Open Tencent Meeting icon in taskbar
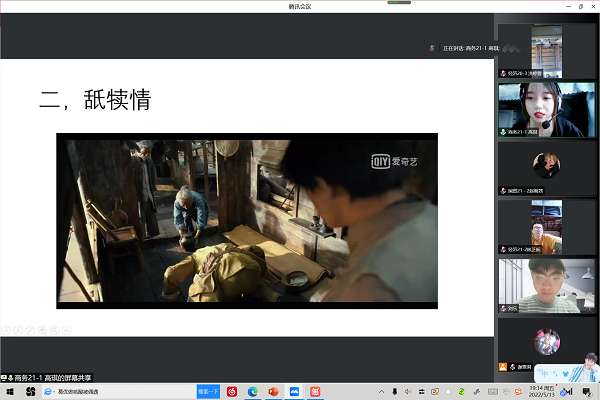This screenshot has height=400, width=600. 295,392
